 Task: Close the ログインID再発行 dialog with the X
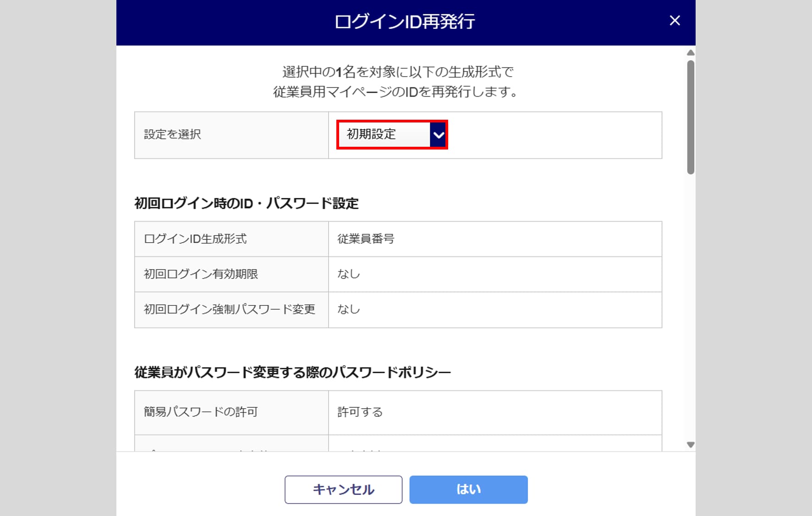tap(675, 21)
